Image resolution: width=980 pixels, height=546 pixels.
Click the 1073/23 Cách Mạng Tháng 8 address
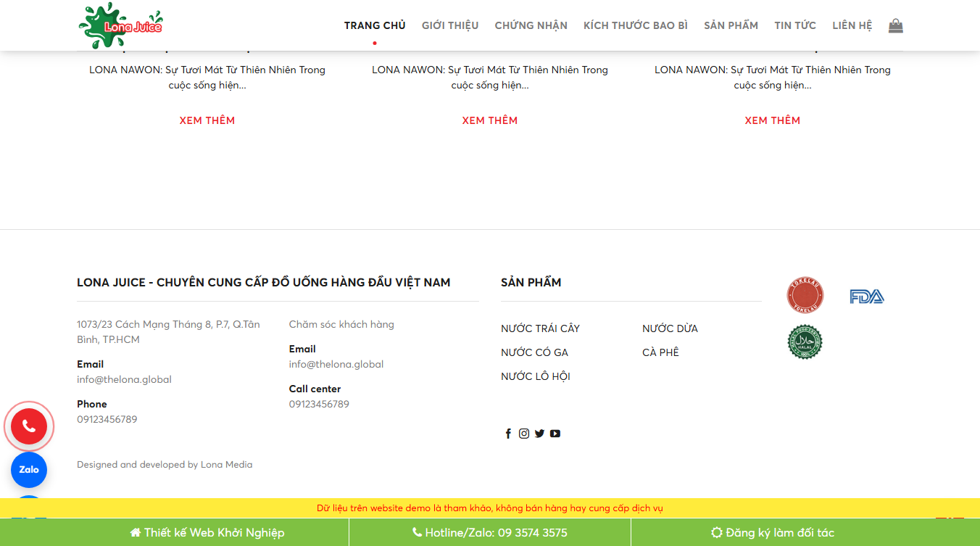point(168,332)
